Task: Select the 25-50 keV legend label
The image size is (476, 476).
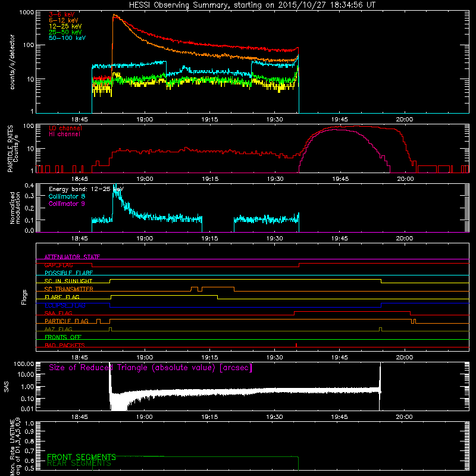Action: coord(65,32)
